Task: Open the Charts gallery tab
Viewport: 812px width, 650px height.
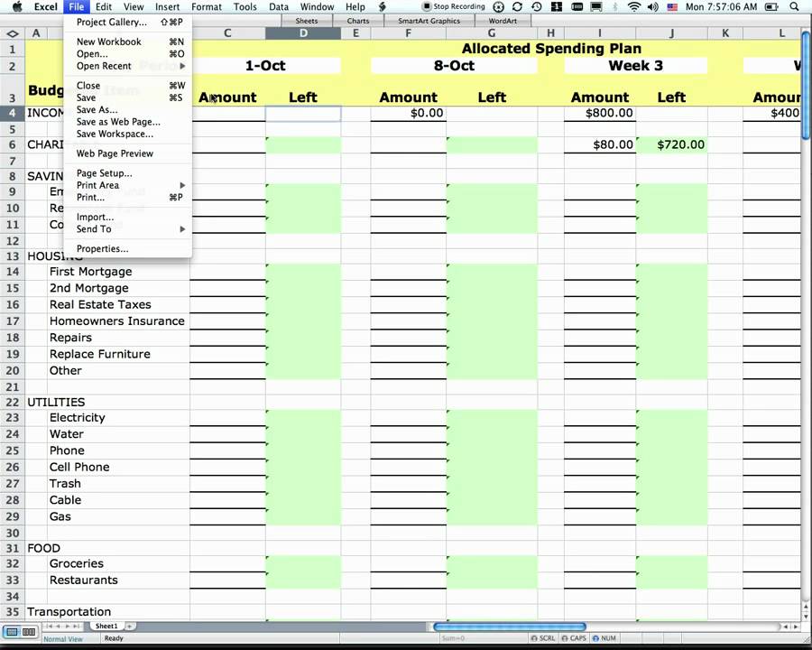Action: [358, 21]
